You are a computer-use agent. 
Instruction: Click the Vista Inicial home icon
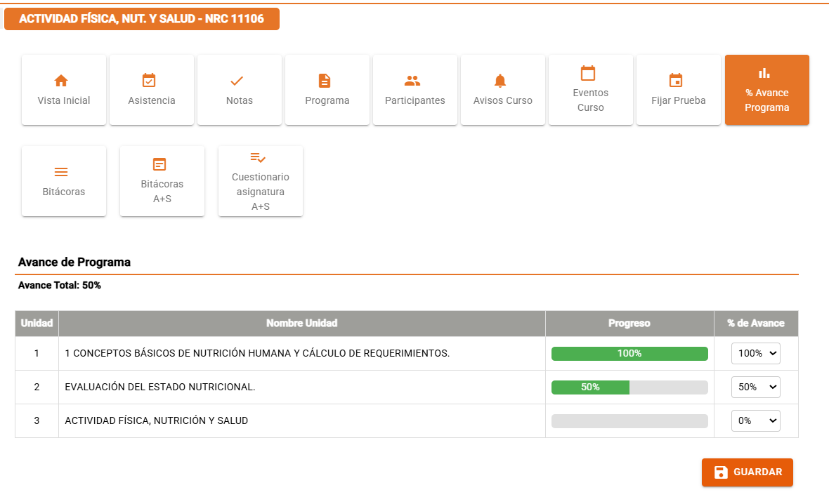tap(63, 79)
